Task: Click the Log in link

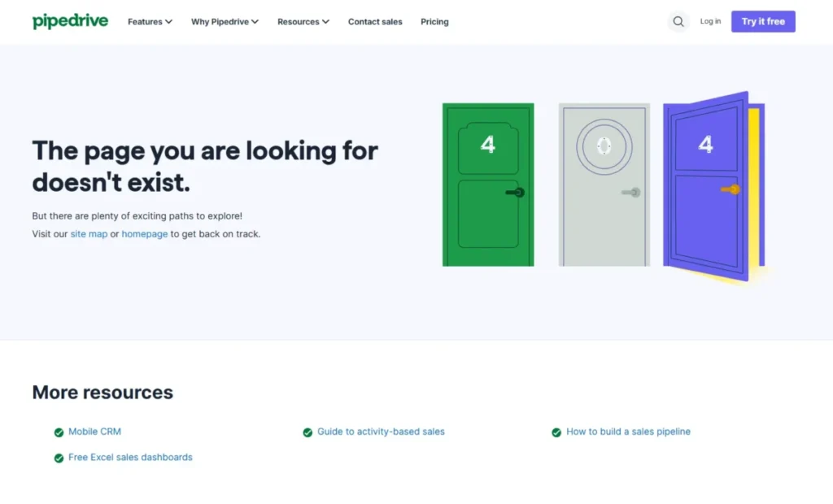Action: click(x=710, y=21)
